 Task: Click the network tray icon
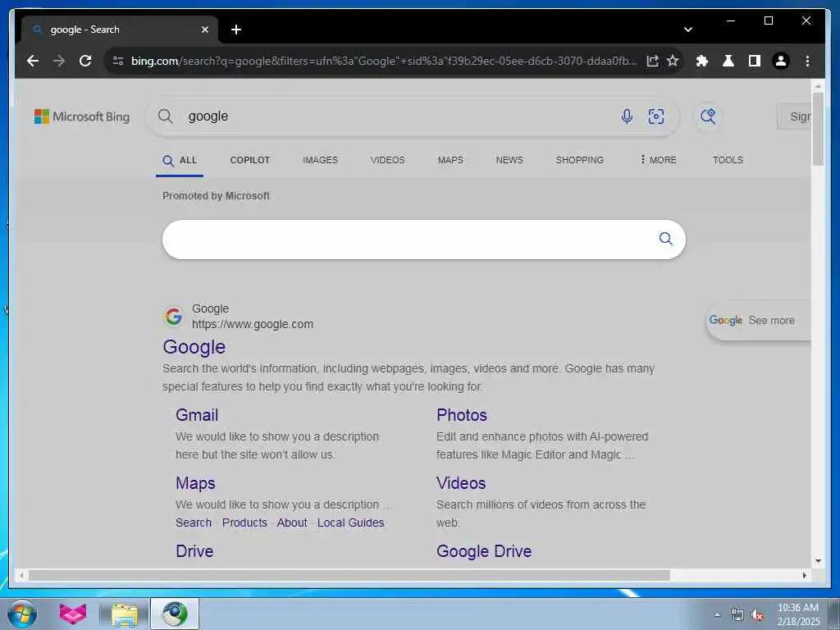click(x=737, y=615)
